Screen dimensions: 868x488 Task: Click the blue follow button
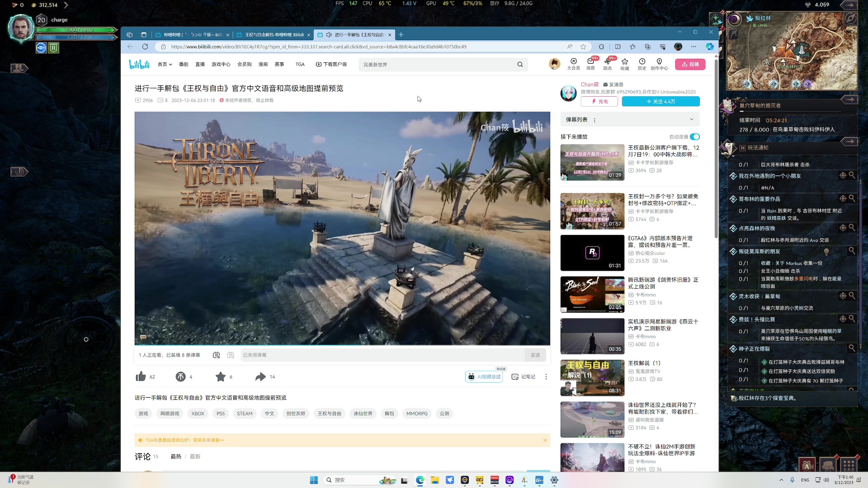click(660, 102)
